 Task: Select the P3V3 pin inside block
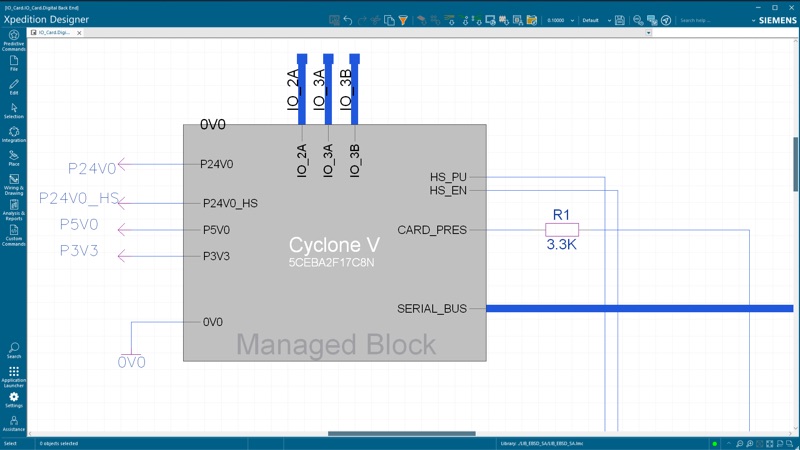[x=216, y=256]
